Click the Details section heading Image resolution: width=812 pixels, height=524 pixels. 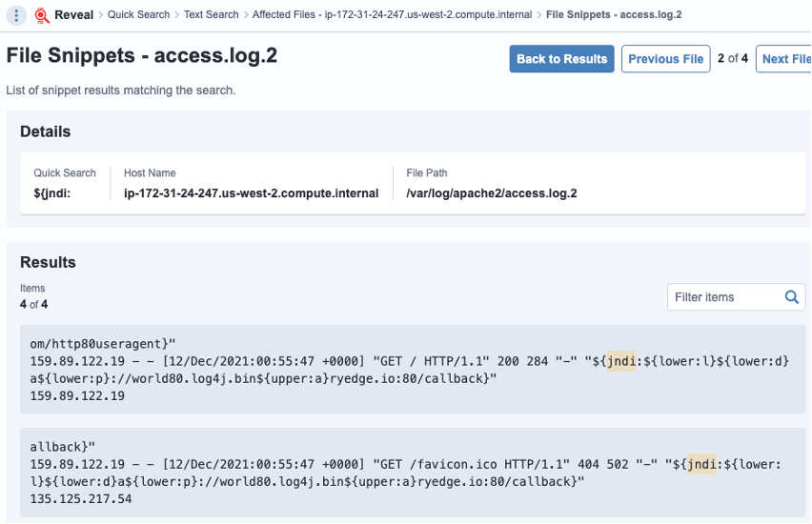click(x=45, y=131)
